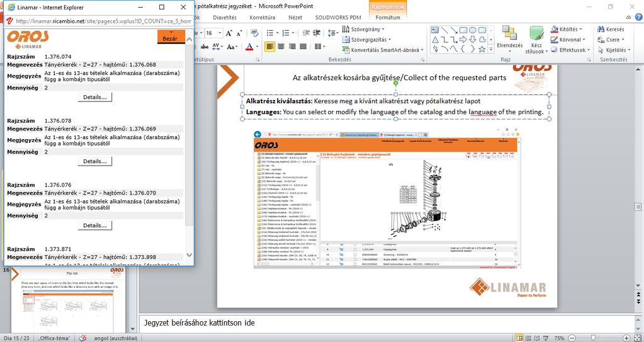The width and height of the screenshot is (644, 342).
Task: Click Details for Rajzszám 1.376.078
Action: 95,161
